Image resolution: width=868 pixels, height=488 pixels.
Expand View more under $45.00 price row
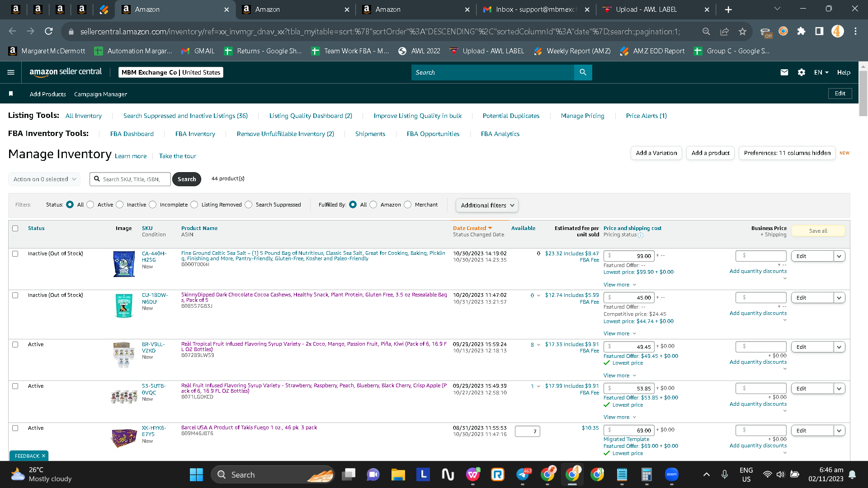pyautogui.click(x=620, y=333)
